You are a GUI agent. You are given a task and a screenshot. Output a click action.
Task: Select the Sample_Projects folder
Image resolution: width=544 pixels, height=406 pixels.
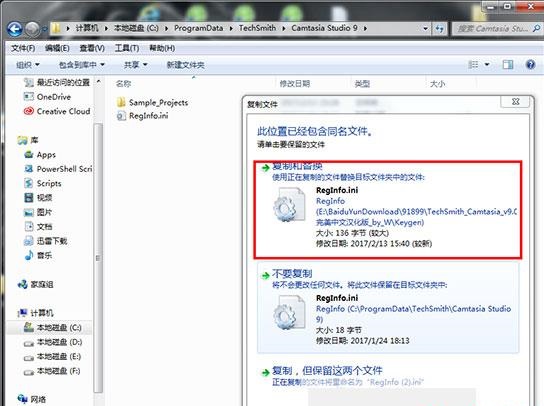[x=153, y=102]
